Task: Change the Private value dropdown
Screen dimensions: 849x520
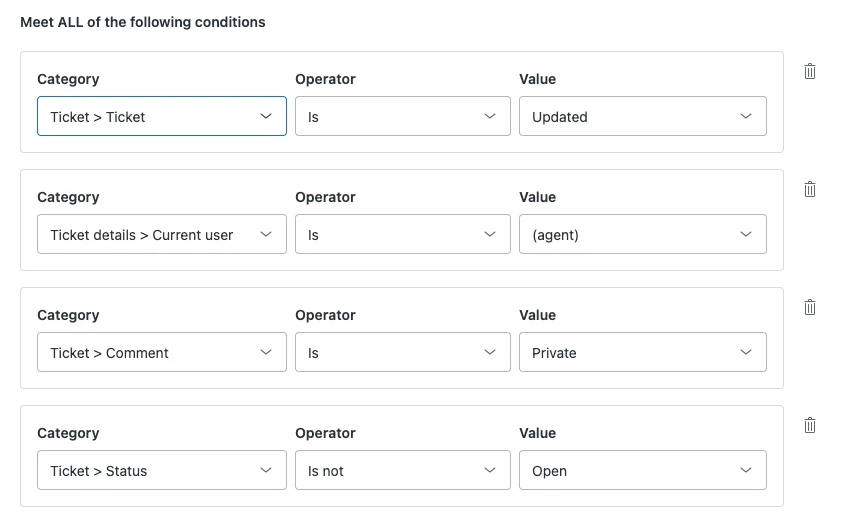Action: tap(642, 352)
